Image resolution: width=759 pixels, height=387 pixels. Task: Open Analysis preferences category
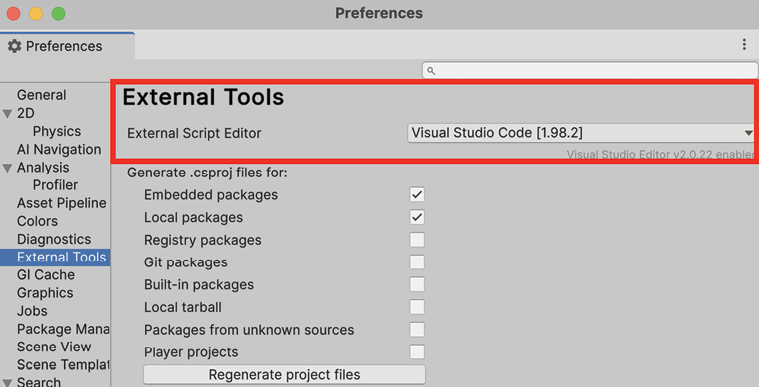[x=43, y=168]
